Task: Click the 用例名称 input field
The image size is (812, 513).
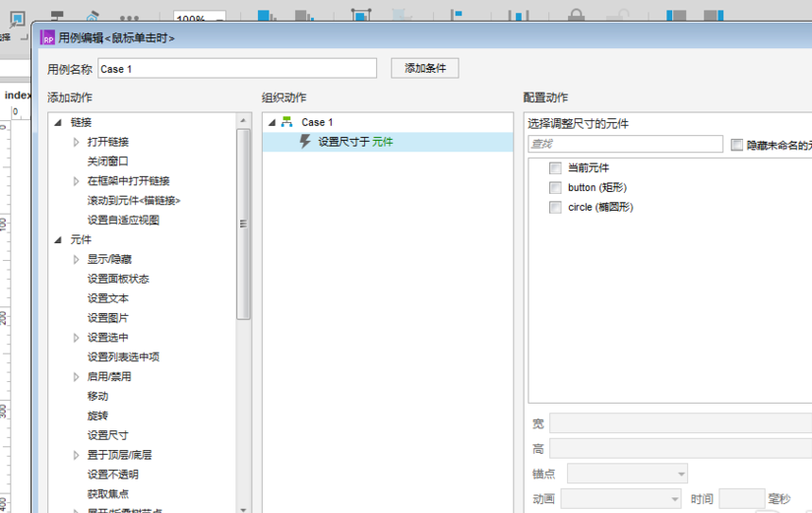Action: click(237, 68)
